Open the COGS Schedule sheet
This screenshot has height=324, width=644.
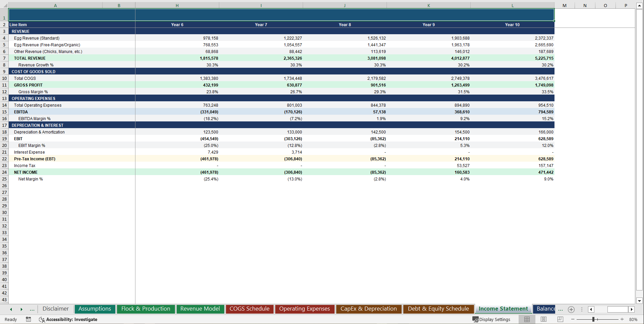(249, 309)
